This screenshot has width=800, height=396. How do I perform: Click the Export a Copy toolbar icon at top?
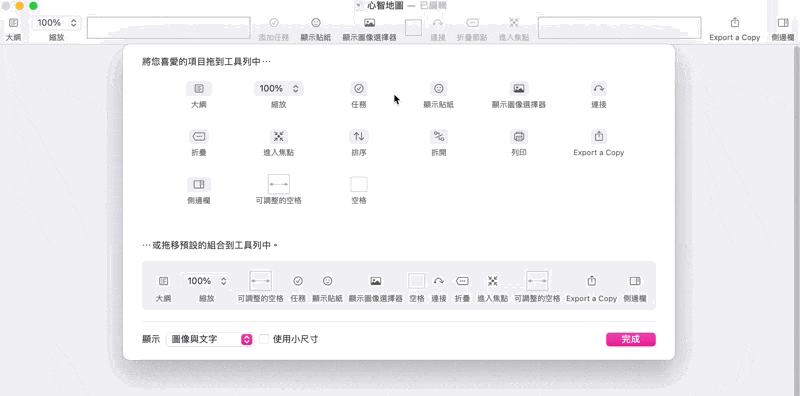click(735, 22)
